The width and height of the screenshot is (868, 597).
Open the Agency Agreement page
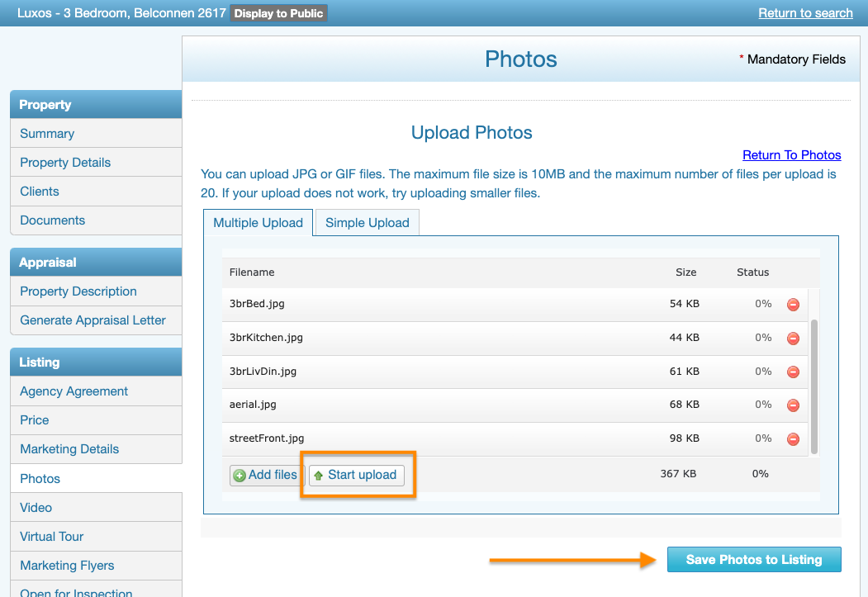(74, 391)
